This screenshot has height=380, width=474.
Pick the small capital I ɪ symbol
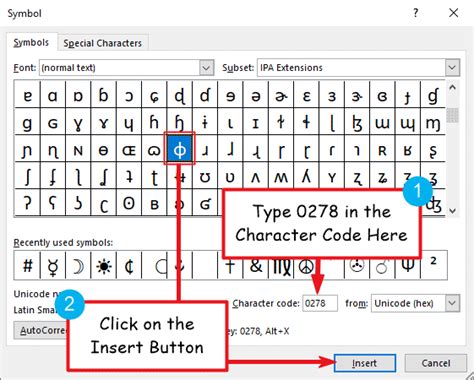[x=256, y=123]
